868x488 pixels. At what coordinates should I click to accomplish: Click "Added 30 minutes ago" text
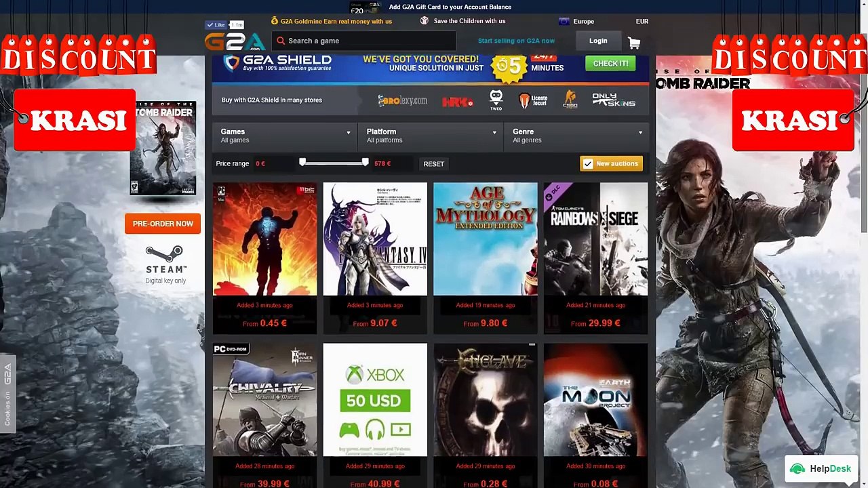click(595, 466)
